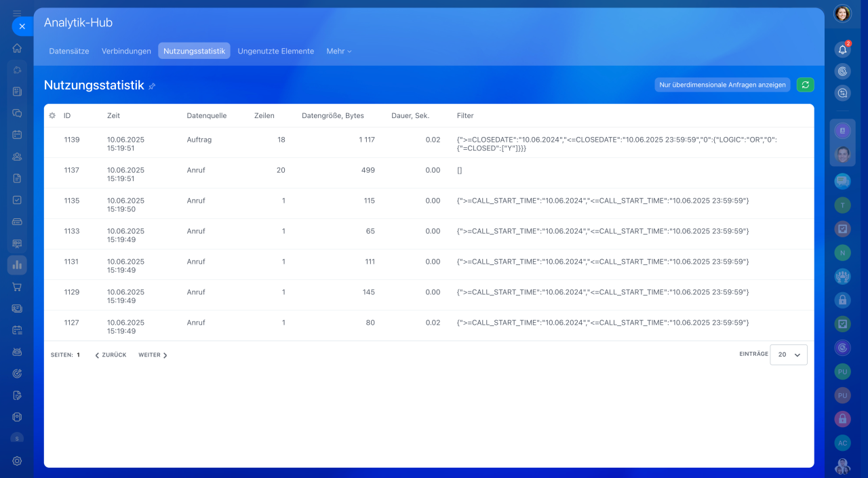Click empty filter [] in row 1137
Viewport: 868px width, 478px height.
coord(459,170)
